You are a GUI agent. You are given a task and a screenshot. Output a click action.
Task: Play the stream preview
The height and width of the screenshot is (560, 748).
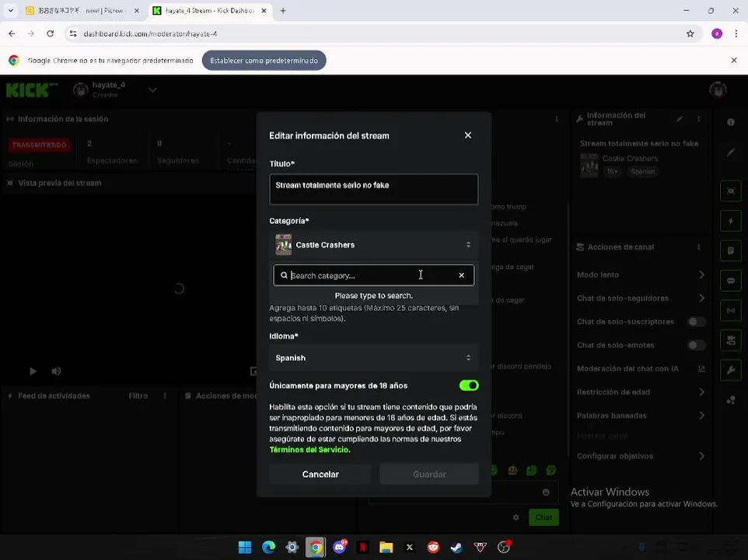[33, 371]
